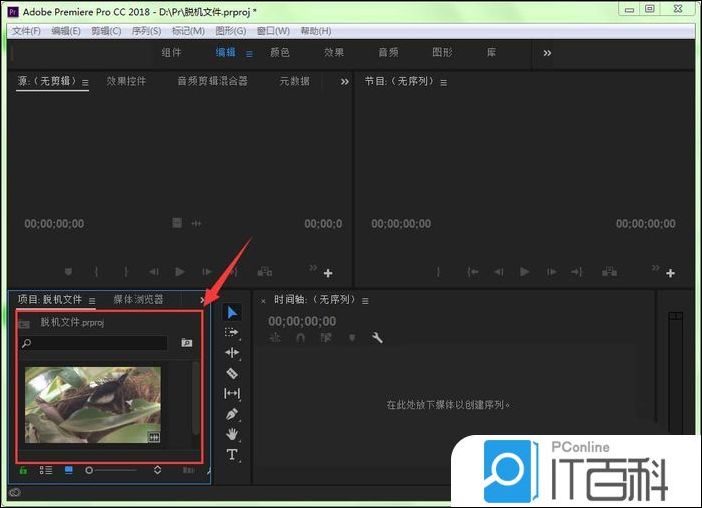Select the Track Select Forward tool
The height and width of the screenshot is (508, 702).
click(x=232, y=332)
